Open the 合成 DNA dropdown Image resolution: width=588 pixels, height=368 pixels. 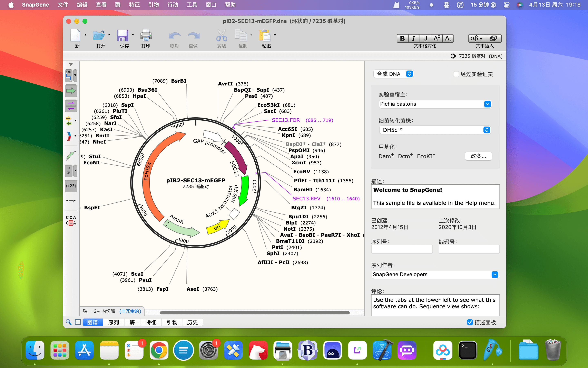[x=393, y=74]
